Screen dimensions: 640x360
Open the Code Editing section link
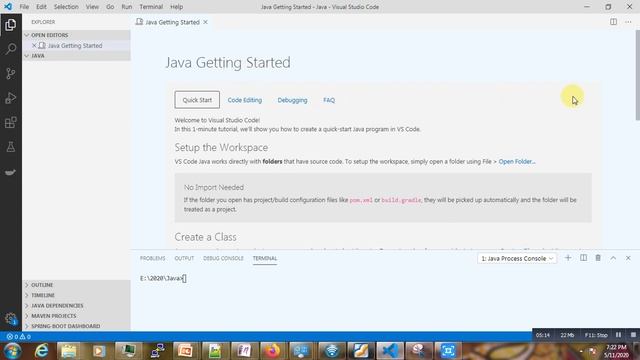tap(245, 100)
